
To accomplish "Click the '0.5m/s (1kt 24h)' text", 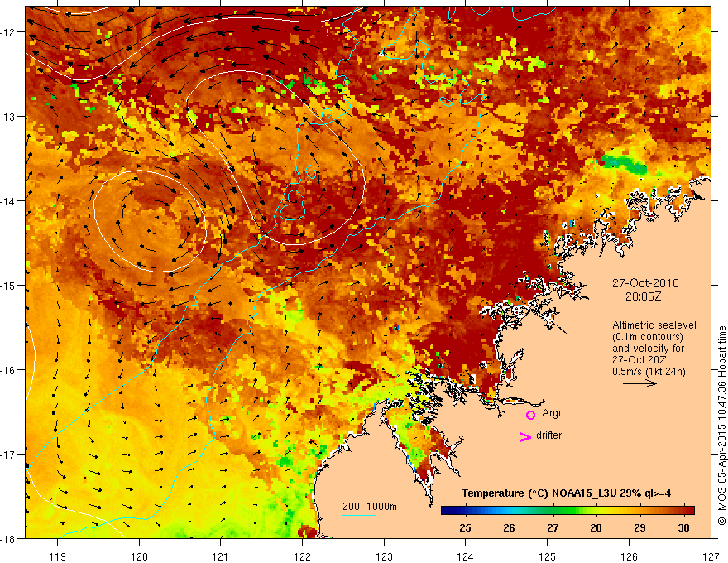I will click(649, 372).
